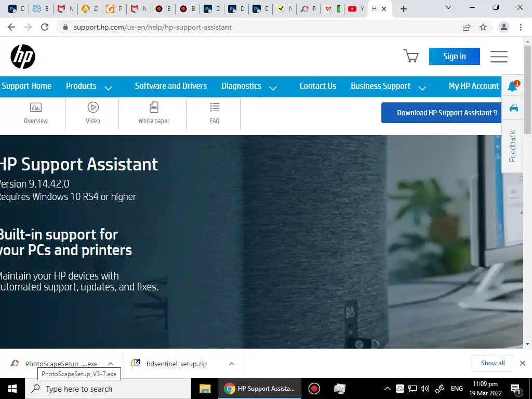Click Show all downloads
The height and width of the screenshot is (399, 532).
point(493,363)
